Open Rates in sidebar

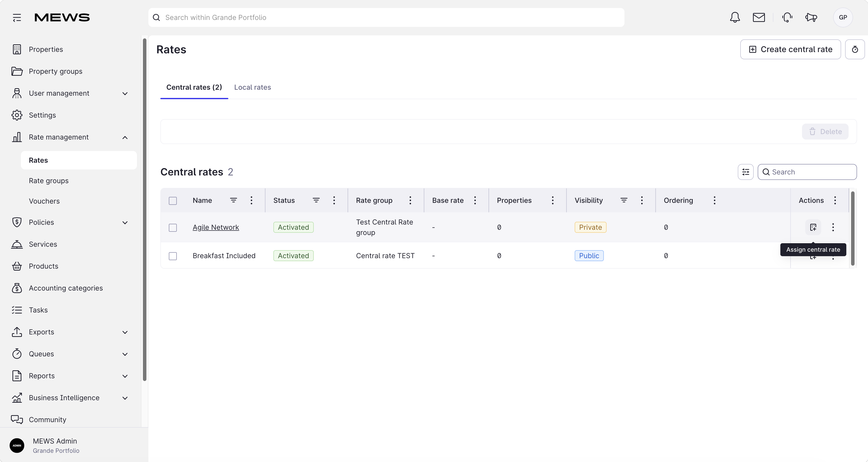coord(79,160)
